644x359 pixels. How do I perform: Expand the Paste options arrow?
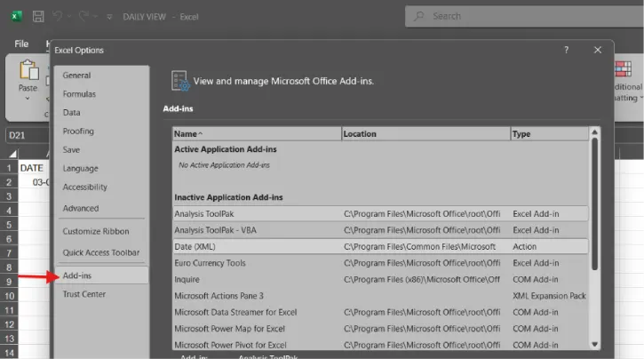pos(28,98)
